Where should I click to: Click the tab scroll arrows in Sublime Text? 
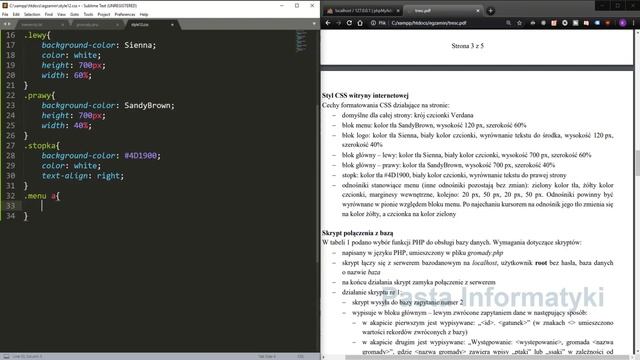click(x=7, y=24)
